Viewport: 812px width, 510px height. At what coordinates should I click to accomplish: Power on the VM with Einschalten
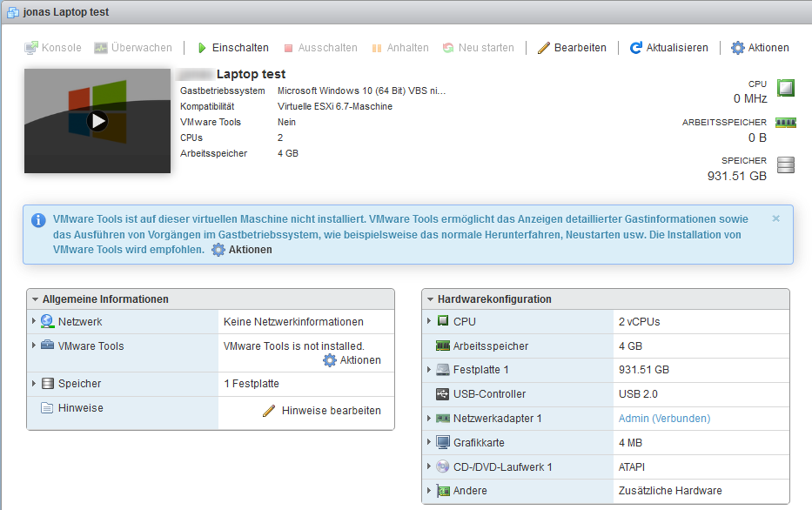pyautogui.click(x=232, y=48)
